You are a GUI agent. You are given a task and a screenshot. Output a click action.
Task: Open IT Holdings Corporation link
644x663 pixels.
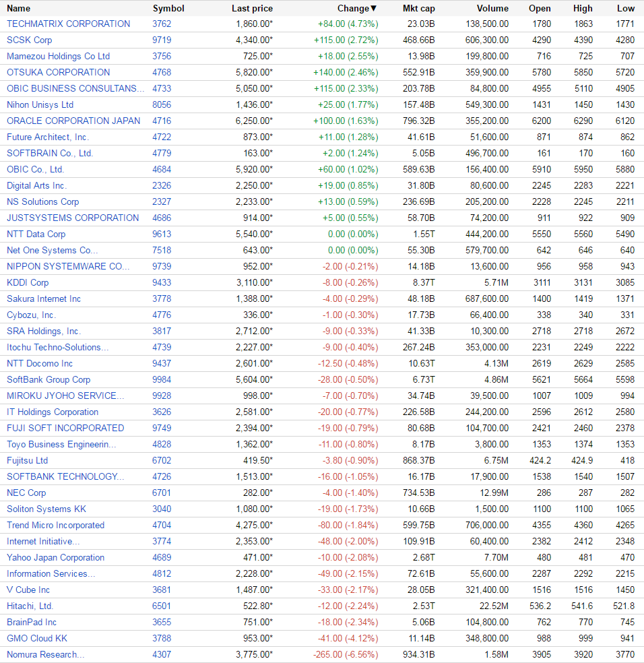click(x=53, y=412)
